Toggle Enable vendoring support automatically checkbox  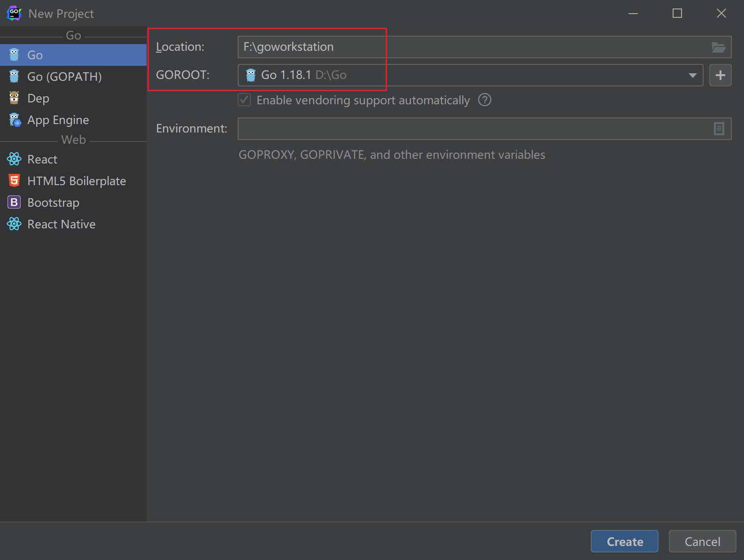click(244, 100)
